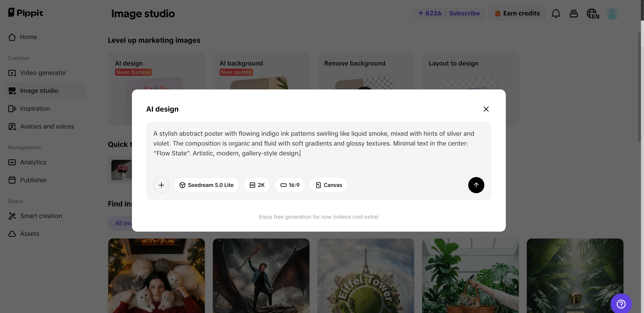Click the notifications bell icon
This screenshot has height=313, width=644.
tap(555, 13)
